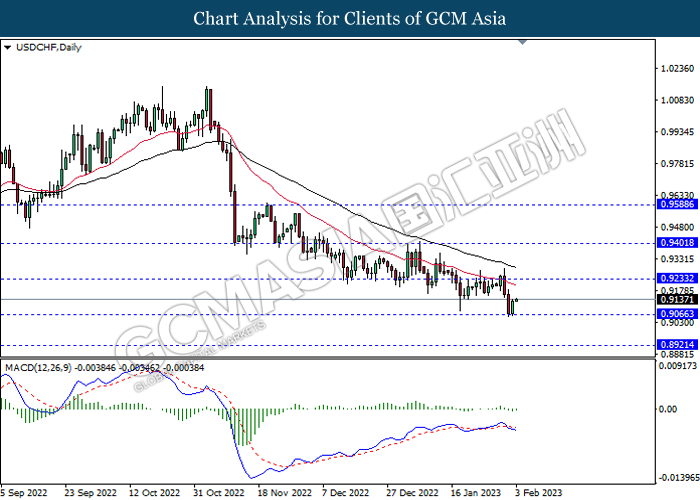Click the 7 Dec 2022 date label
Viewport: 700px width, 500px height.
pos(346,493)
